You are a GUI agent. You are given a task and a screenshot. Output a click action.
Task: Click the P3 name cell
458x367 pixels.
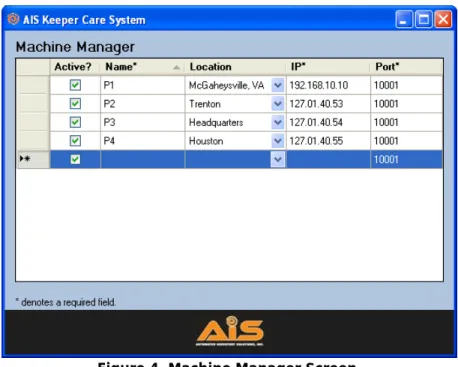pos(142,122)
